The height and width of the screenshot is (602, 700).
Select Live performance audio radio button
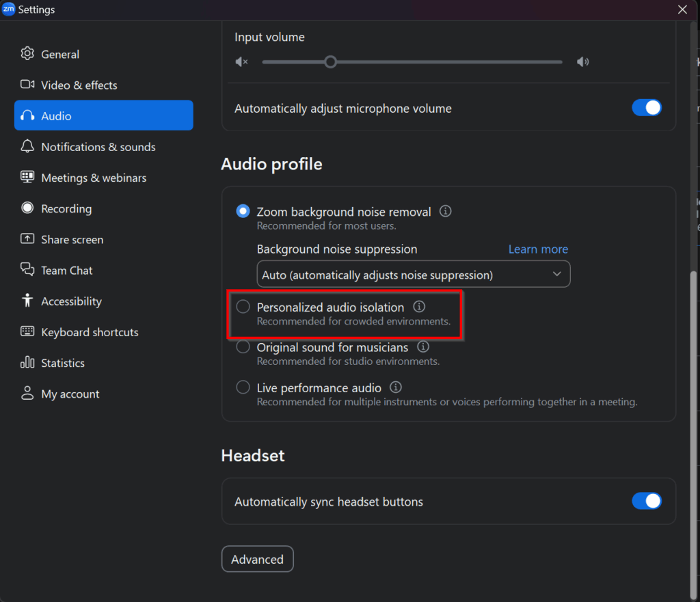tap(243, 387)
